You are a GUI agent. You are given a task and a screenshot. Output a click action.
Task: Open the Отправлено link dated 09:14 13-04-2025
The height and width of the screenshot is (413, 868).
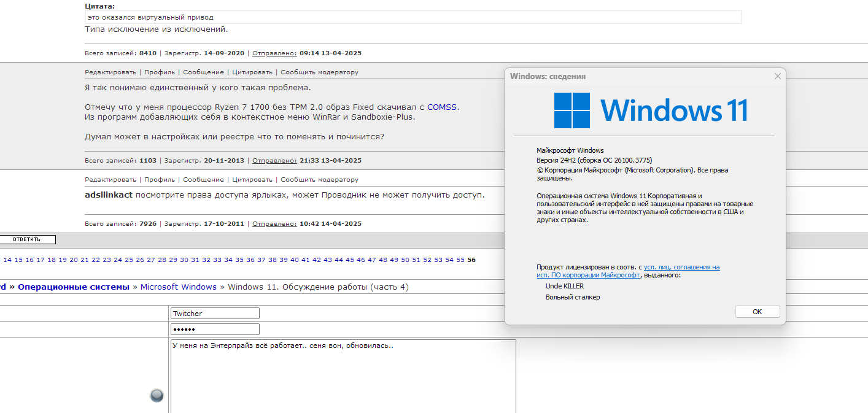click(274, 53)
